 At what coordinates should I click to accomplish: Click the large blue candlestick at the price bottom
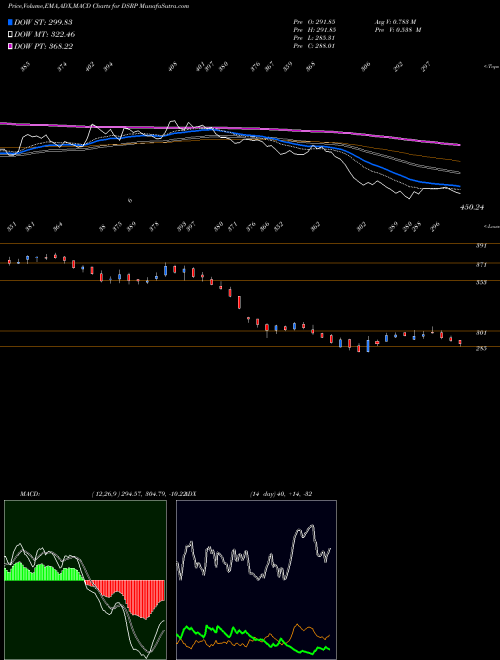click(x=368, y=346)
